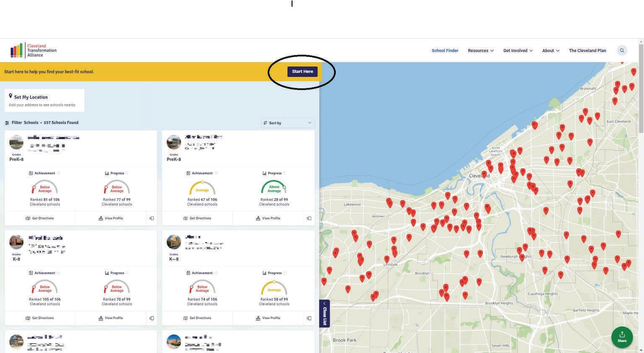The width and height of the screenshot is (644, 353).
Task: Click the "Ranked 28 of 99" text
Action: pyautogui.click(x=274, y=200)
